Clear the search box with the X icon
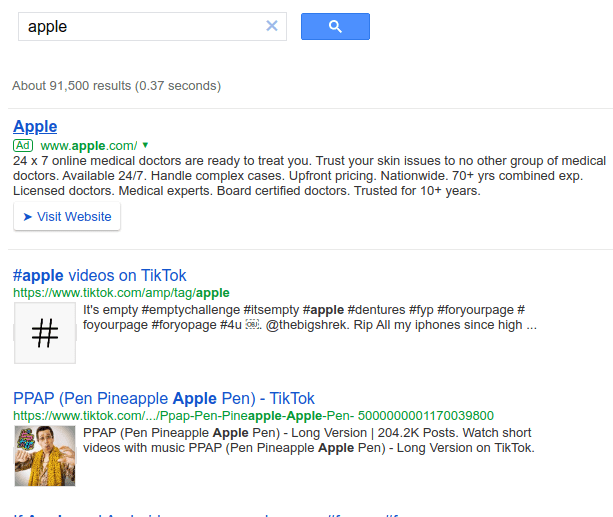Viewport: 613px width, 517px height. (x=271, y=26)
